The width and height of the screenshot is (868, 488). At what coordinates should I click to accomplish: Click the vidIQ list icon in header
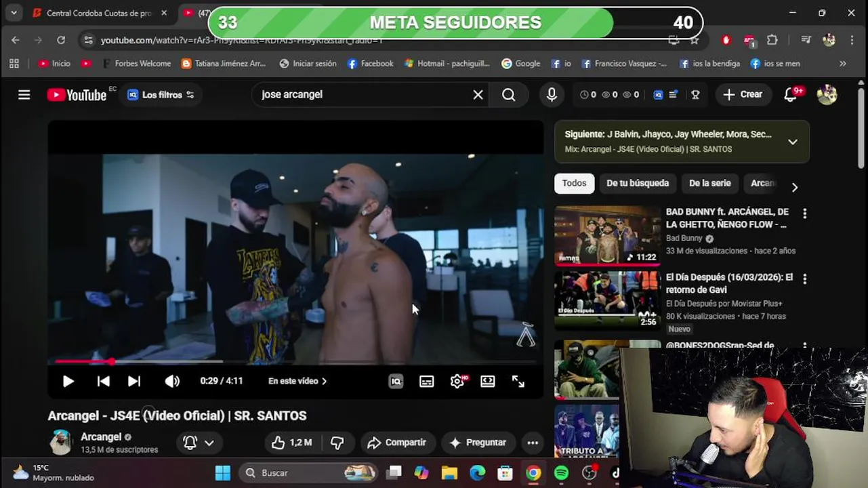click(674, 95)
